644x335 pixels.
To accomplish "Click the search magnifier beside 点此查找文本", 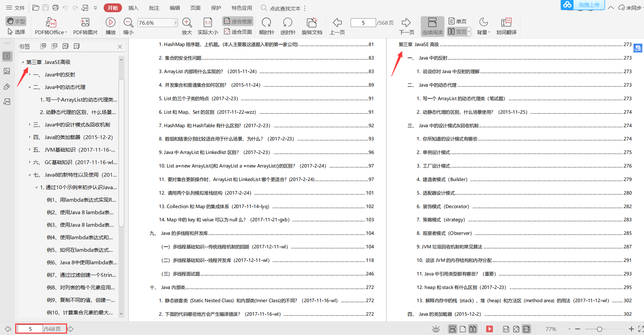I will coord(264,8).
